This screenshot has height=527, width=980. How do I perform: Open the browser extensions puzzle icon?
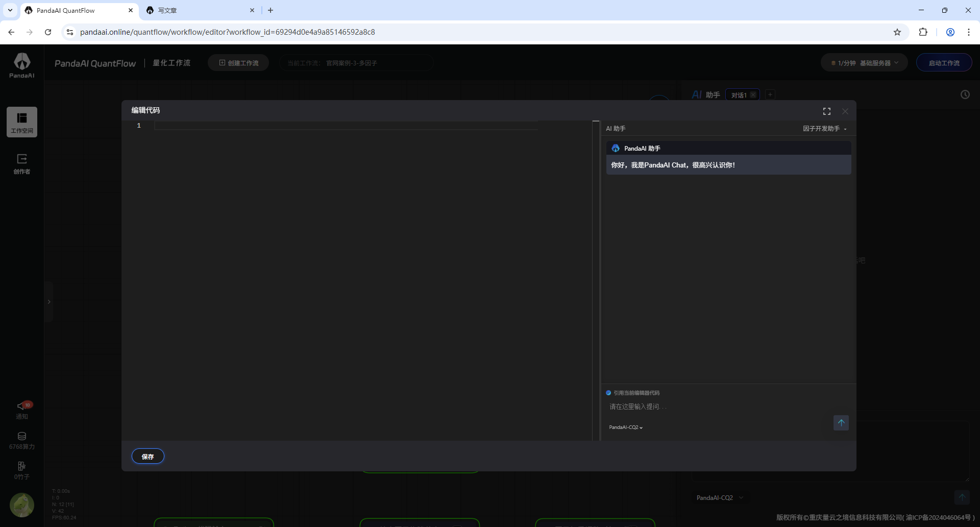pos(923,32)
